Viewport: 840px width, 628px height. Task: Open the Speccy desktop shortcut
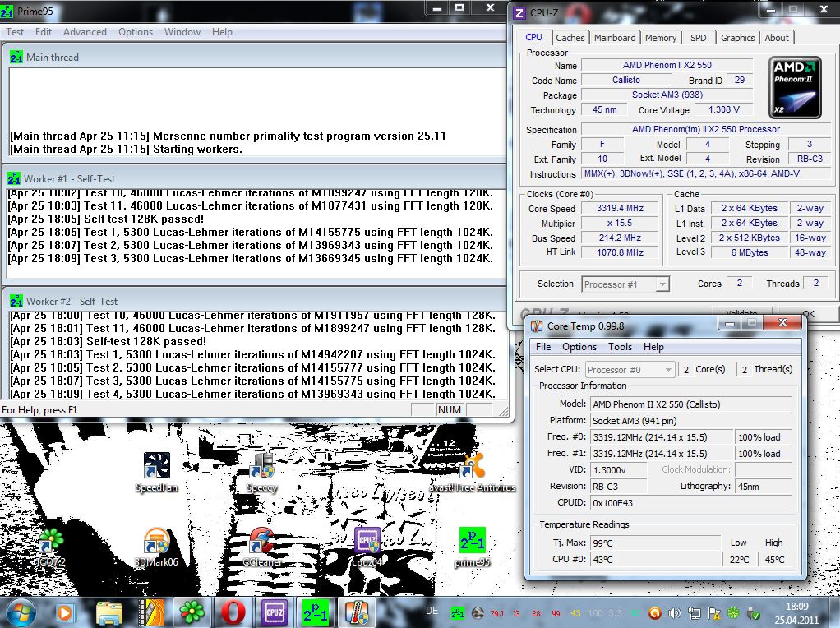coord(262,472)
